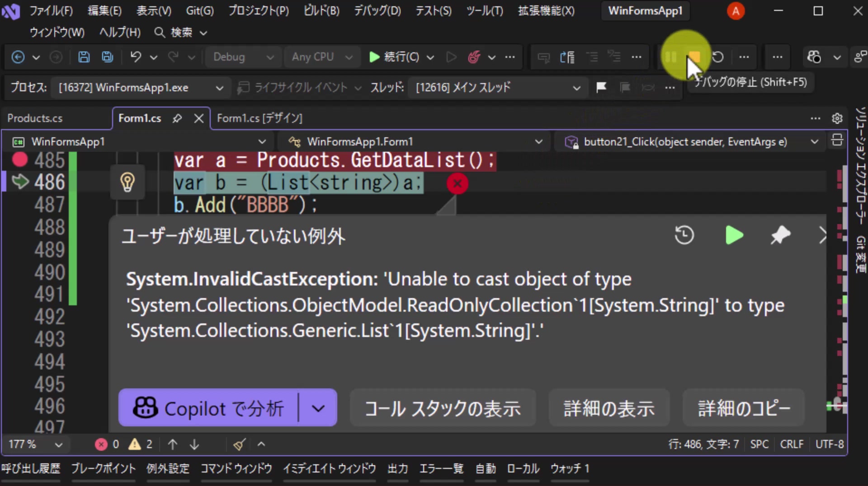Click the flag icon in the thread toolbar

pyautogui.click(x=601, y=87)
